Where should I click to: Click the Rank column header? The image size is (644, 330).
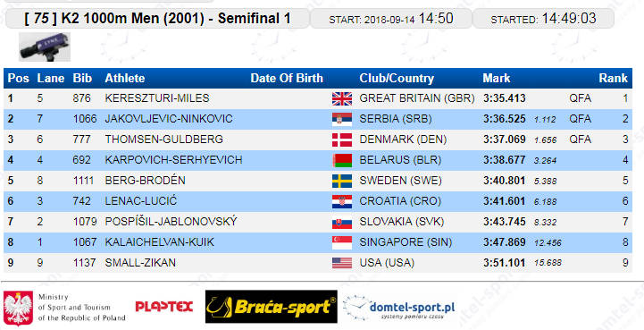pos(614,78)
